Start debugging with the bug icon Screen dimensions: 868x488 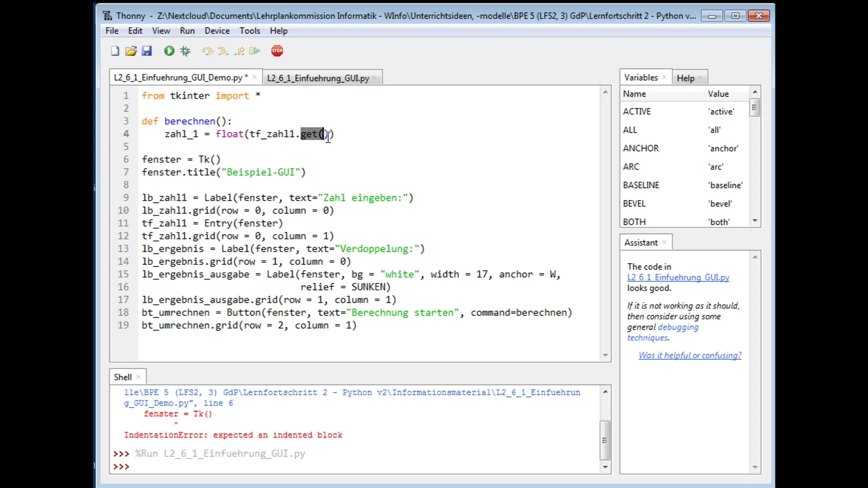pos(185,51)
